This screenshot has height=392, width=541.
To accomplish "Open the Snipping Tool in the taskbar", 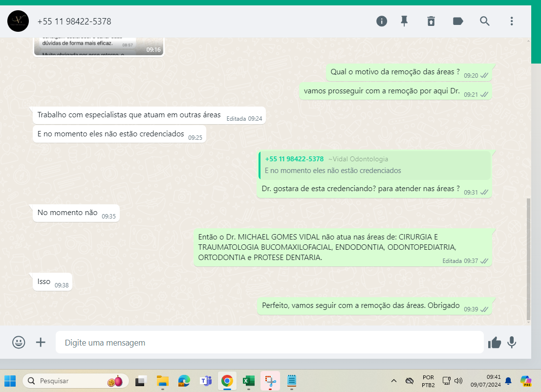I will pyautogui.click(x=270, y=381).
